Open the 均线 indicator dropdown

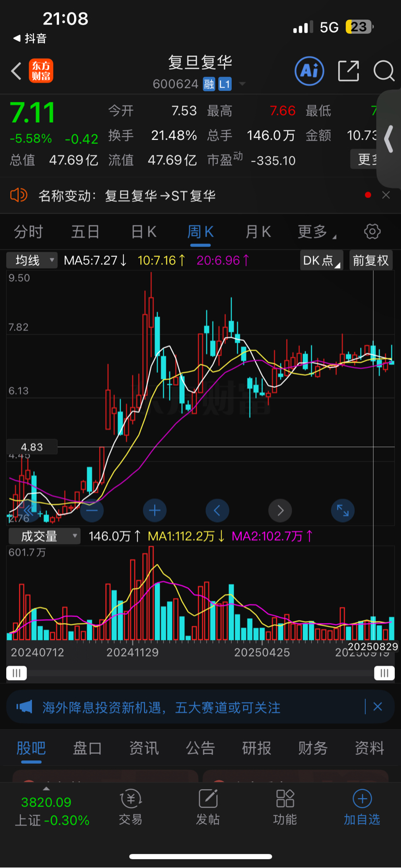(x=32, y=260)
